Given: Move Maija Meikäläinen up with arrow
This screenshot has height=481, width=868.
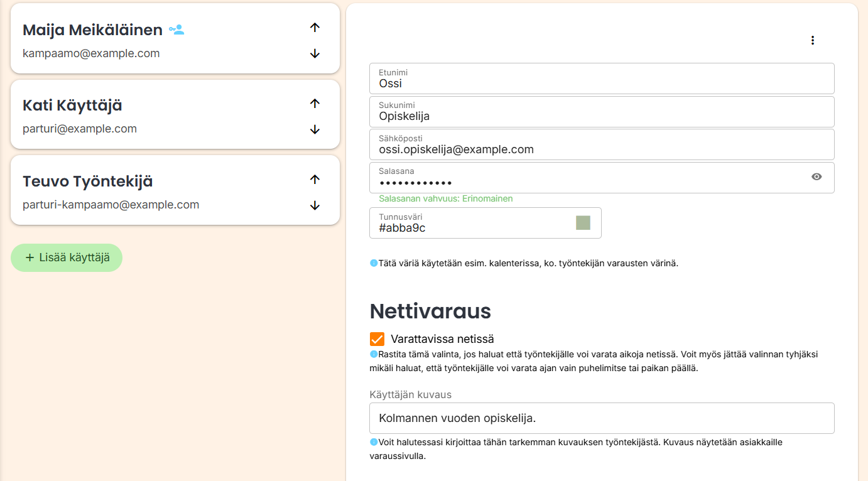Looking at the screenshot, I should pos(315,28).
